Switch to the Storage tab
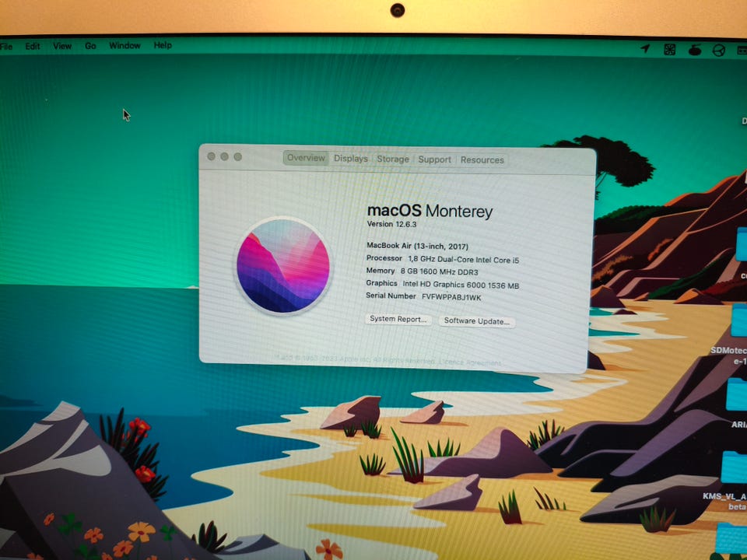This screenshot has height=560, width=747. click(393, 159)
